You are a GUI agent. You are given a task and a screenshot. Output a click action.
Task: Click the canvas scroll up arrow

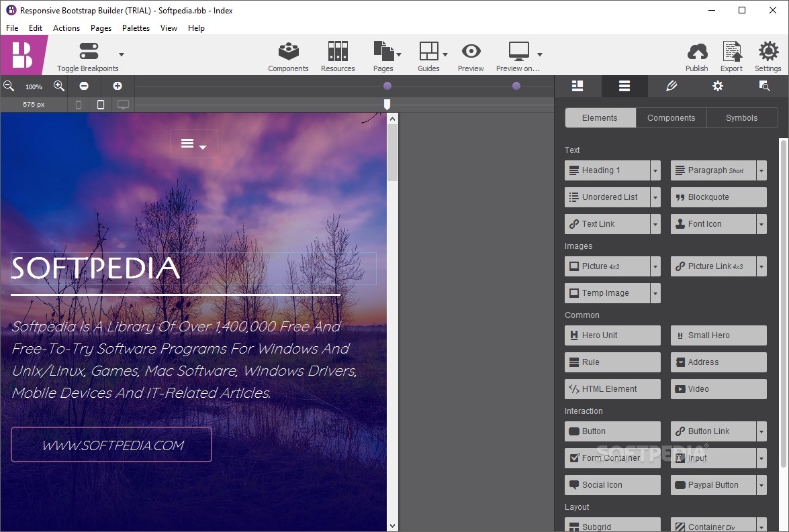(x=393, y=119)
